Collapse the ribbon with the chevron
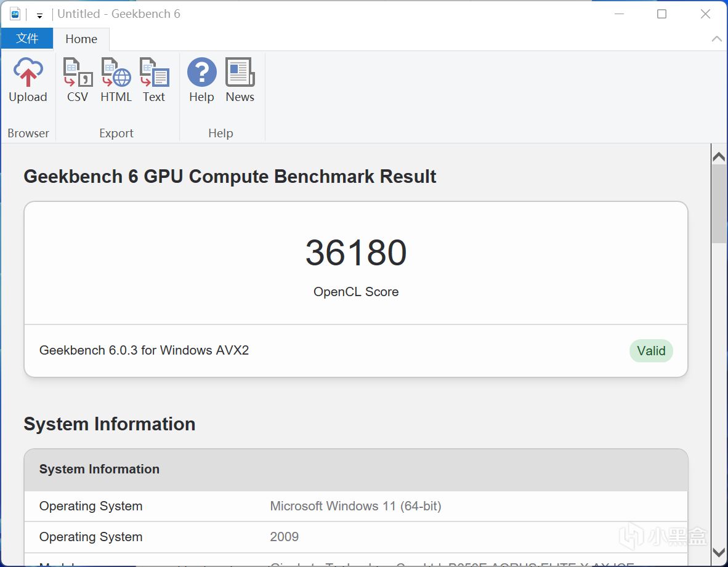The image size is (728, 567). (716, 39)
